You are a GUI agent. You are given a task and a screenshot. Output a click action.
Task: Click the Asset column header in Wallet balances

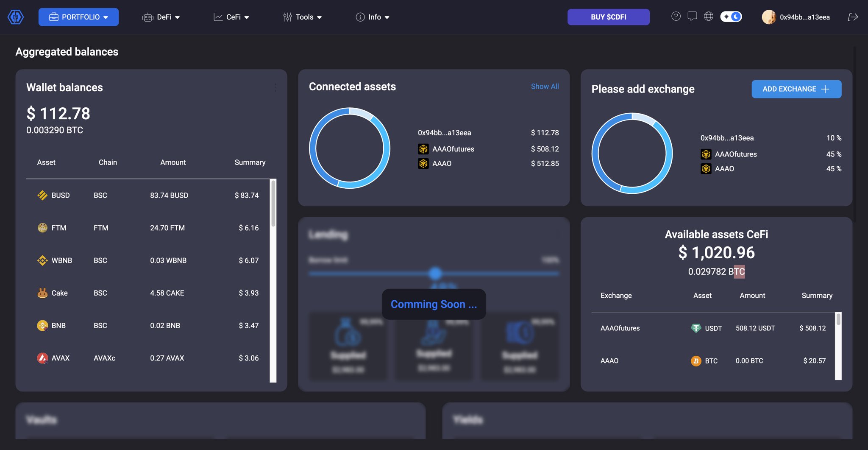[x=46, y=162]
